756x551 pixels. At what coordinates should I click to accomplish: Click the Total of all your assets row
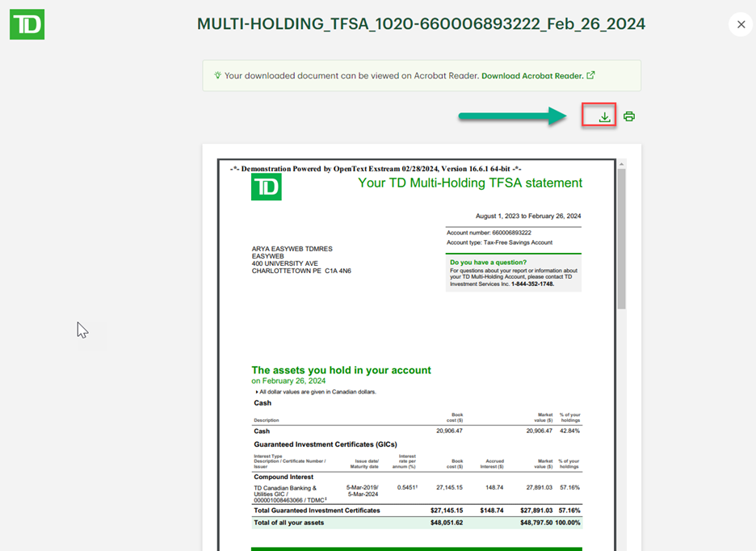click(417, 523)
